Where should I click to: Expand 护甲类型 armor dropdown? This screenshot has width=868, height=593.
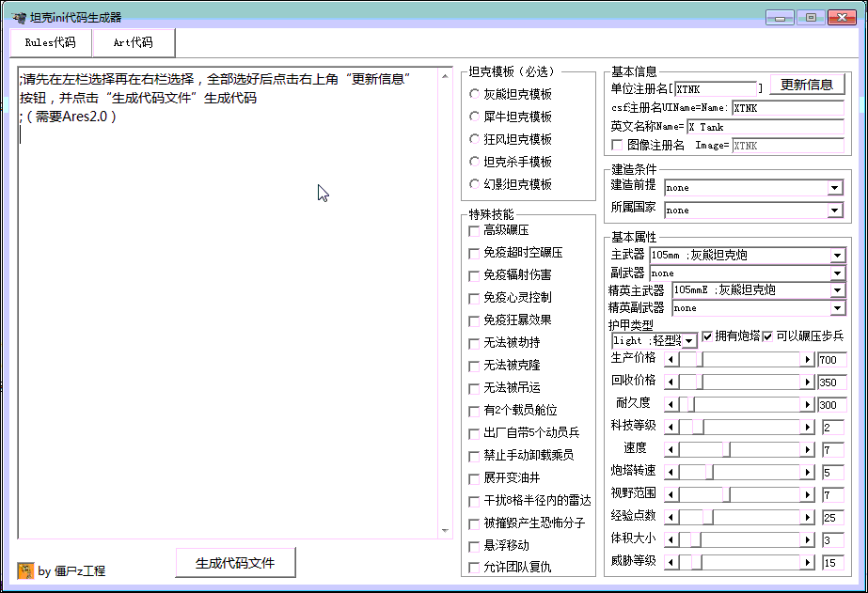(689, 341)
